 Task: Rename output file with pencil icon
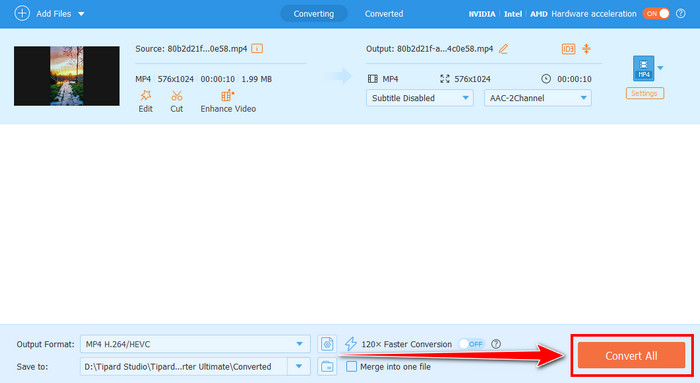(x=503, y=49)
